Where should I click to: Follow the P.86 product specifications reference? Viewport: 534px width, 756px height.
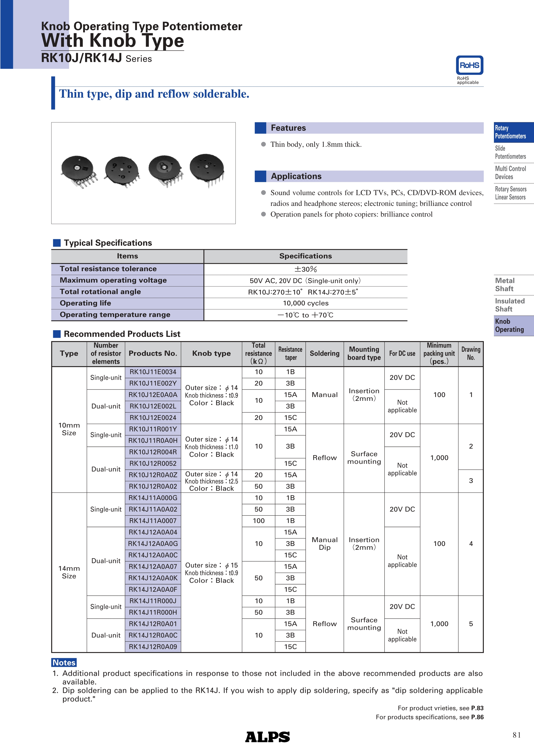click(x=477, y=717)
